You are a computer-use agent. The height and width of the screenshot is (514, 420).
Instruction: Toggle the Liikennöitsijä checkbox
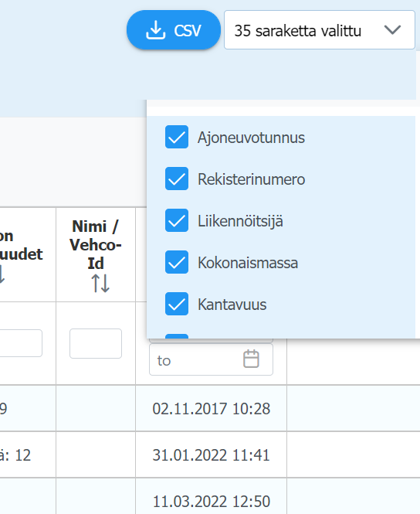click(177, 220)
